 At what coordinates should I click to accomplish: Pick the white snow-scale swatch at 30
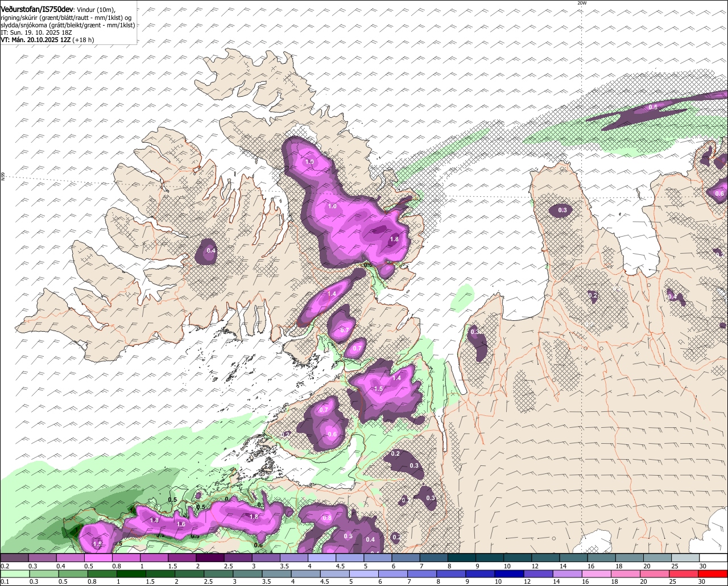point(714,558)
